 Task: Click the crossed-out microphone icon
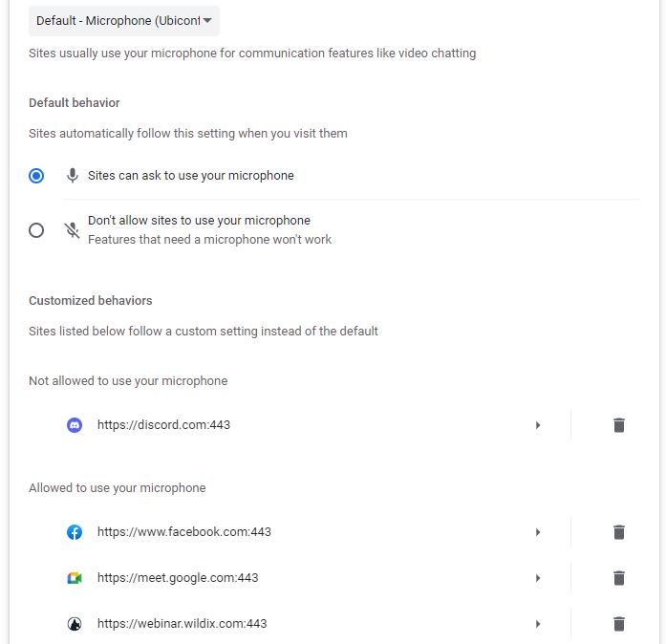(x=73, y=230)
